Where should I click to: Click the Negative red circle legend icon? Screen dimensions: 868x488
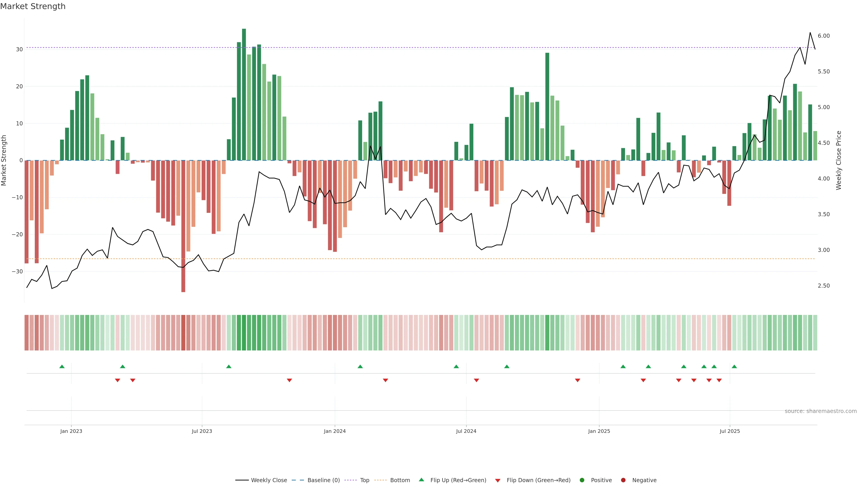tap(623, 480)
